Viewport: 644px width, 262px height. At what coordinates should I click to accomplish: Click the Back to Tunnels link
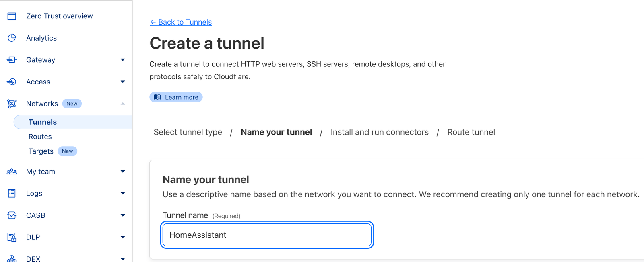180,22
